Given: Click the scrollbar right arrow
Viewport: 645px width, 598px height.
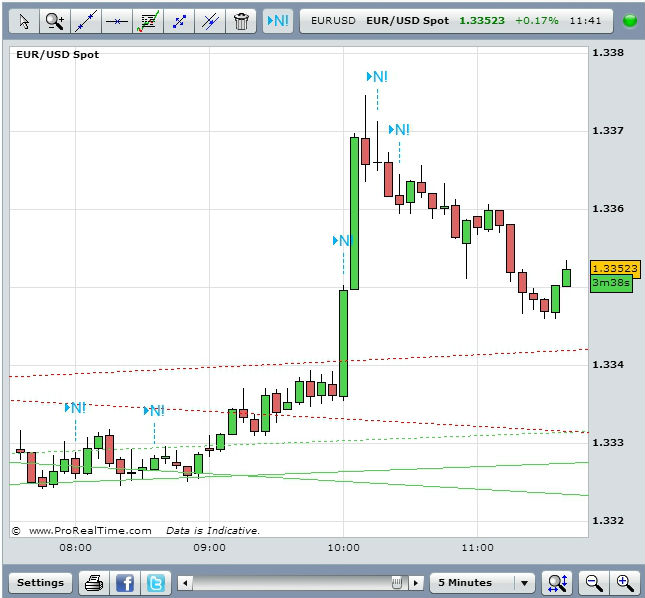Looking at the screenshot, I should tap(416, 583).
